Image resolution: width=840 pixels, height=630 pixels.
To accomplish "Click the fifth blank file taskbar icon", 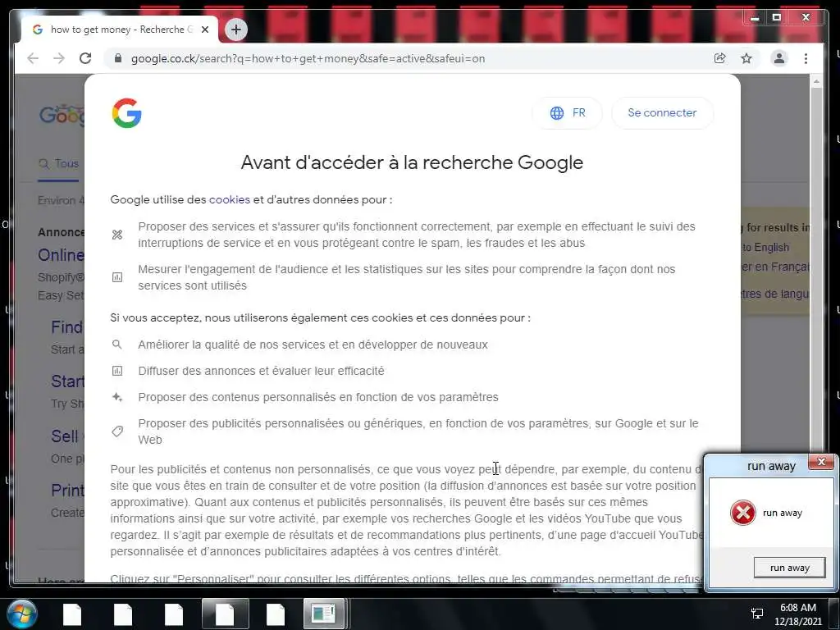I will tap(276, 614).
